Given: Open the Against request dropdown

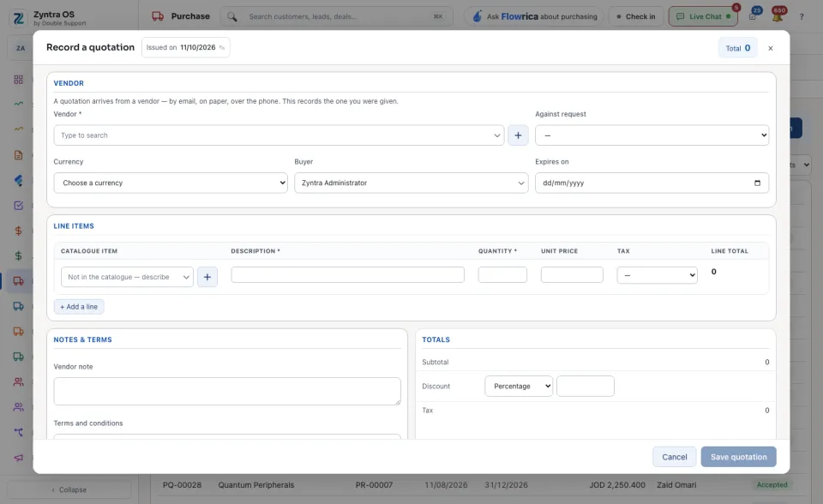Looking at the screenshot, I should [652, 135].
